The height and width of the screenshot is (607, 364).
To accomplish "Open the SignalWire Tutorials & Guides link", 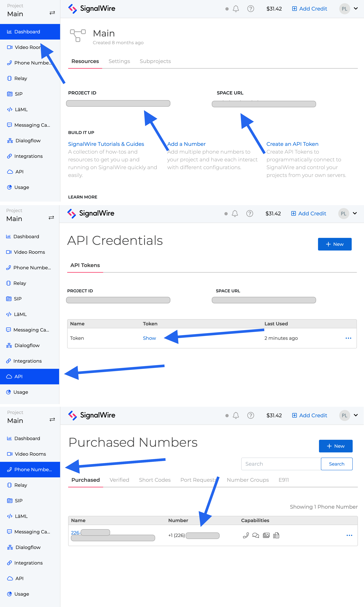I will (x=106, y=144).
